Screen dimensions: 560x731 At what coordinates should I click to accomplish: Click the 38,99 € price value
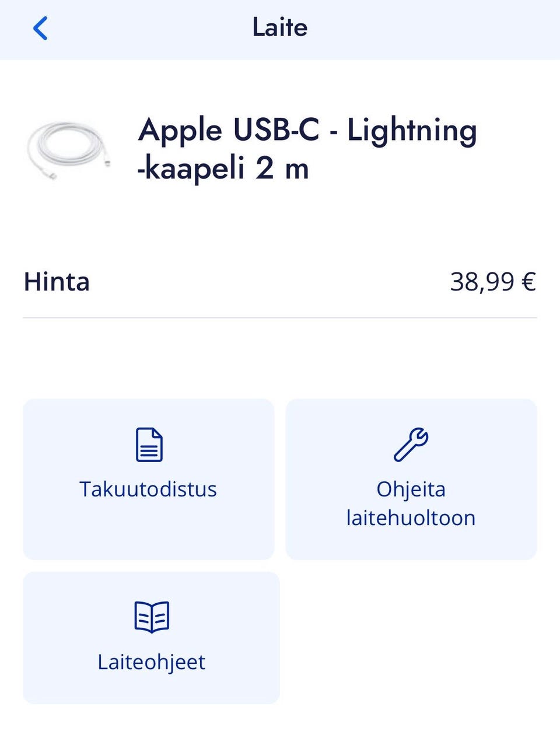pyautogui.click(x=492, y=282)
